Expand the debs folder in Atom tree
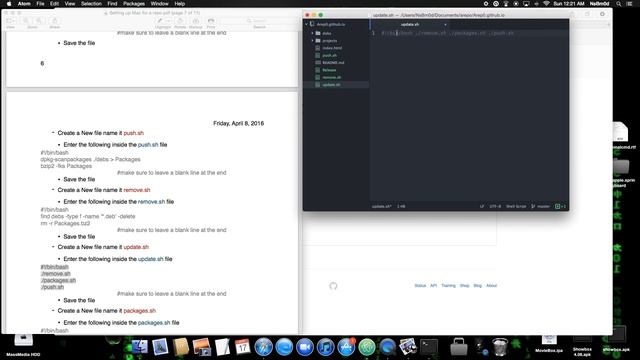640x360 pixels. [x=313, y=33]
